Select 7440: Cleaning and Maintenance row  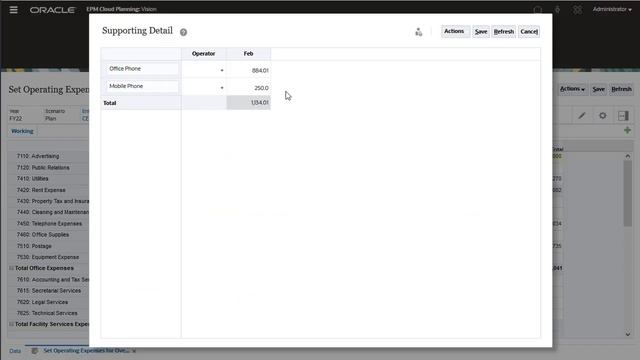[x=53, y=212]
